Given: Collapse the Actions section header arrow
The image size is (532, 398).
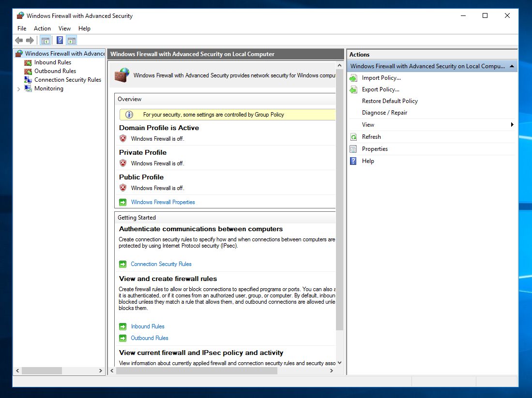Looking at the screenshot, I should 512,66.
